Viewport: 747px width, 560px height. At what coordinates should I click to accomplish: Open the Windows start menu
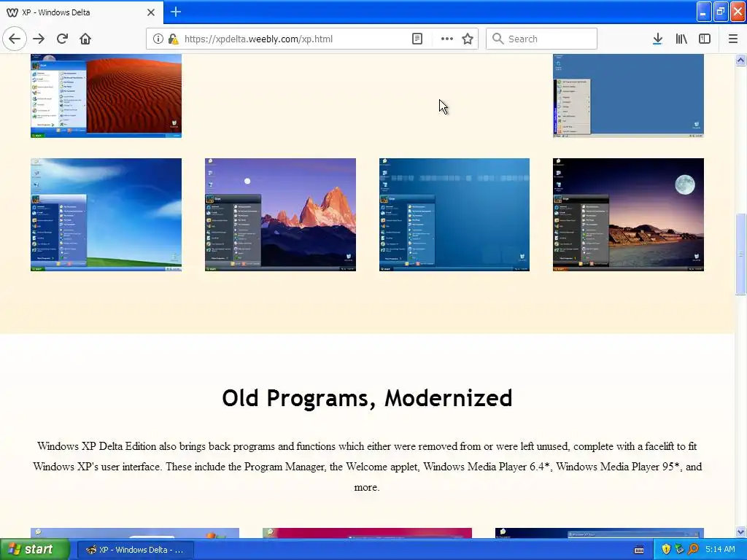(x=34, y=549)
